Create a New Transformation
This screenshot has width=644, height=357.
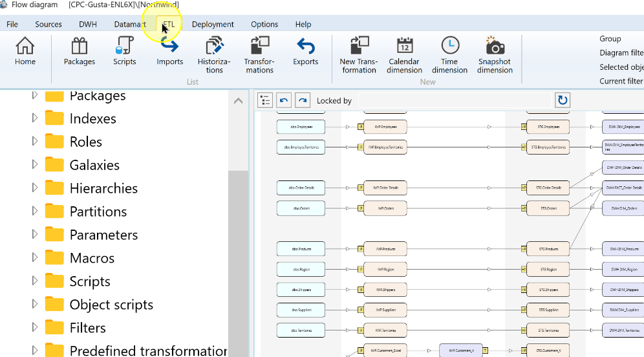click(x=359, y=55)
